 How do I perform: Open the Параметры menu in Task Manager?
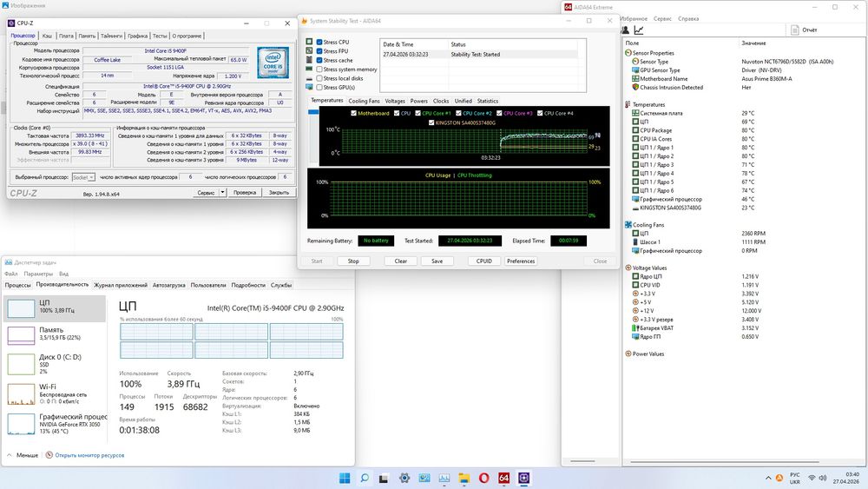coord(38,274)
